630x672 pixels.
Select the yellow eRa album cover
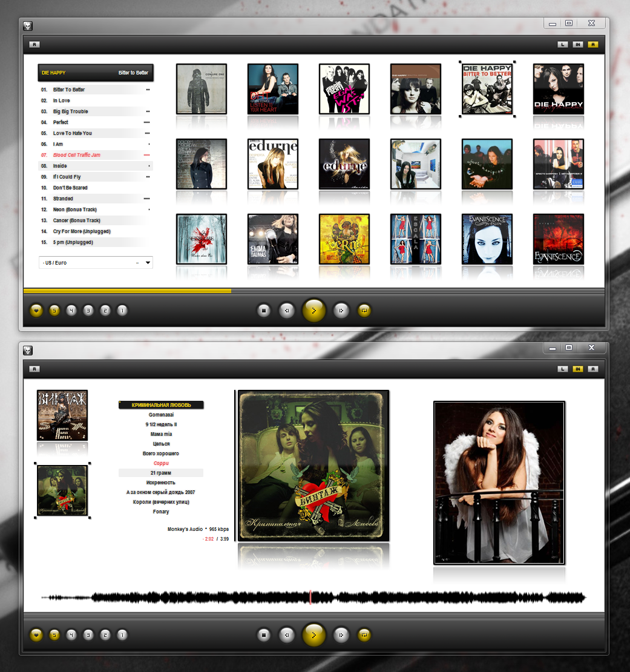point(344,239)
